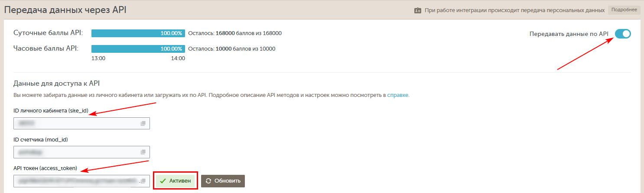
Task: Copy the mod_id counter value
Action: click(x=143, y=152)
